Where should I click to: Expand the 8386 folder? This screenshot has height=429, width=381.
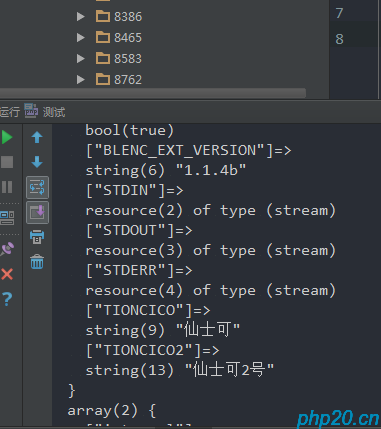[x=80, y=16]
